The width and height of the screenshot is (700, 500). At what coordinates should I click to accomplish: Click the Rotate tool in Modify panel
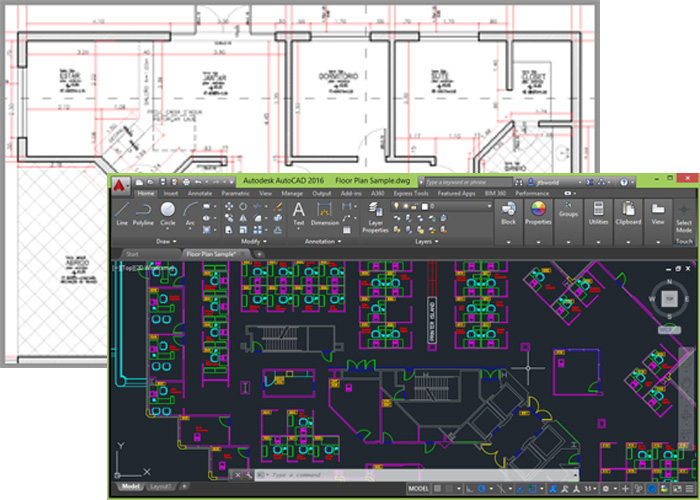click(x=243, y=206)
